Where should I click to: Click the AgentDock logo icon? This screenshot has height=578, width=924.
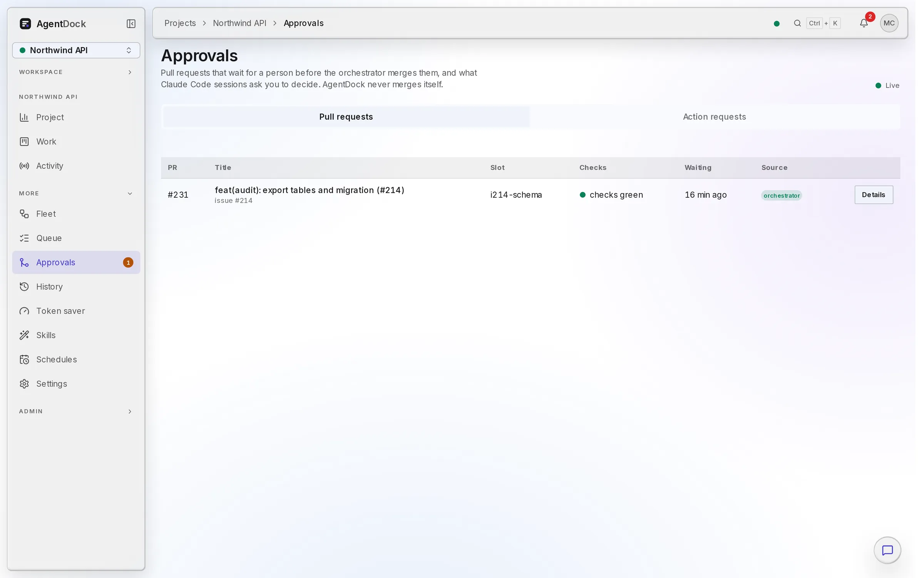(25, 24)
